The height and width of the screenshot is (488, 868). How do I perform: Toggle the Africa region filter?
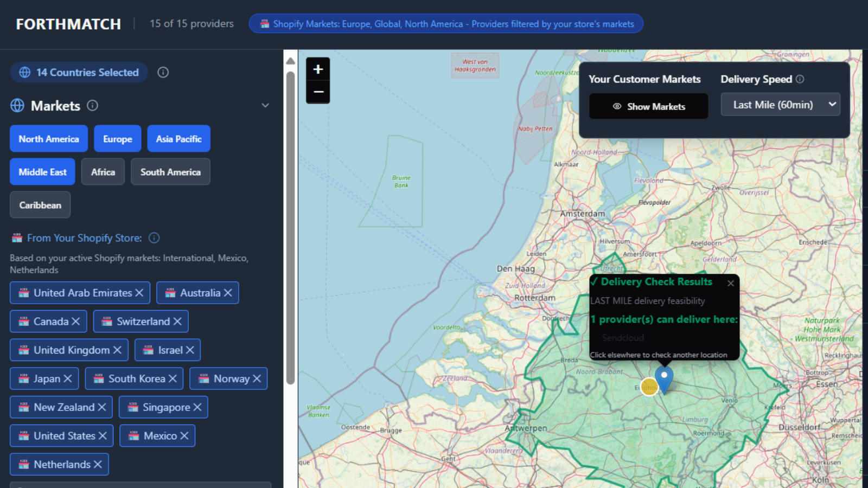point(103,172)
